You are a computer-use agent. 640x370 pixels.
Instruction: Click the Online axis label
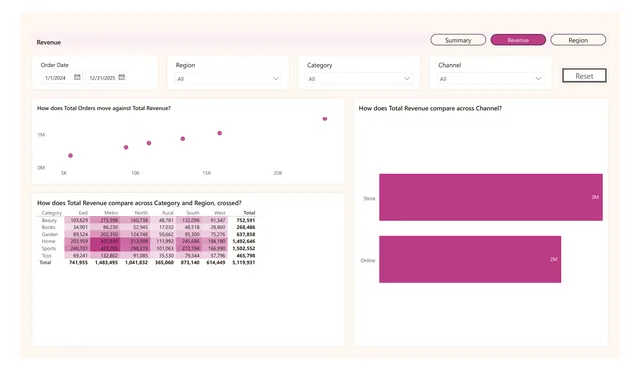[x=368, y=261]
